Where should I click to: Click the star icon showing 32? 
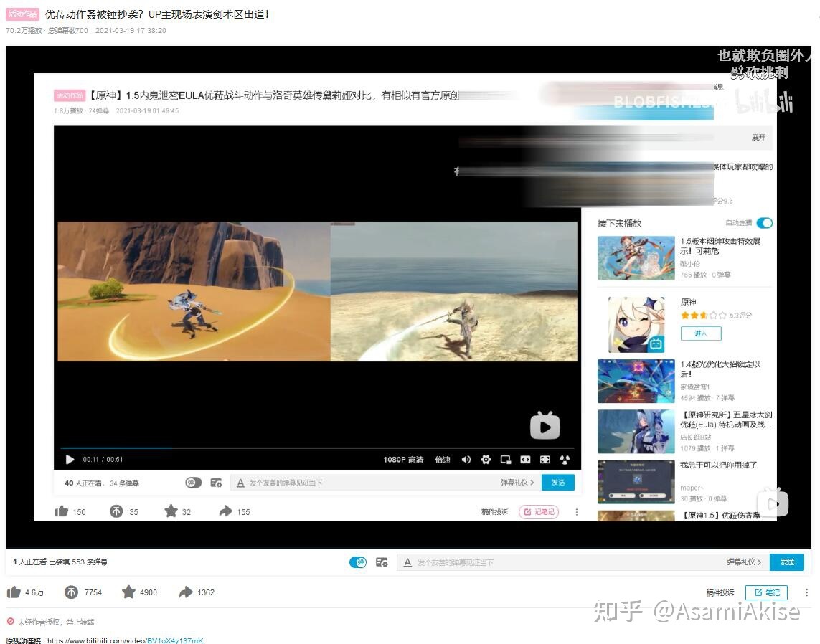click(x=171, y=511)
